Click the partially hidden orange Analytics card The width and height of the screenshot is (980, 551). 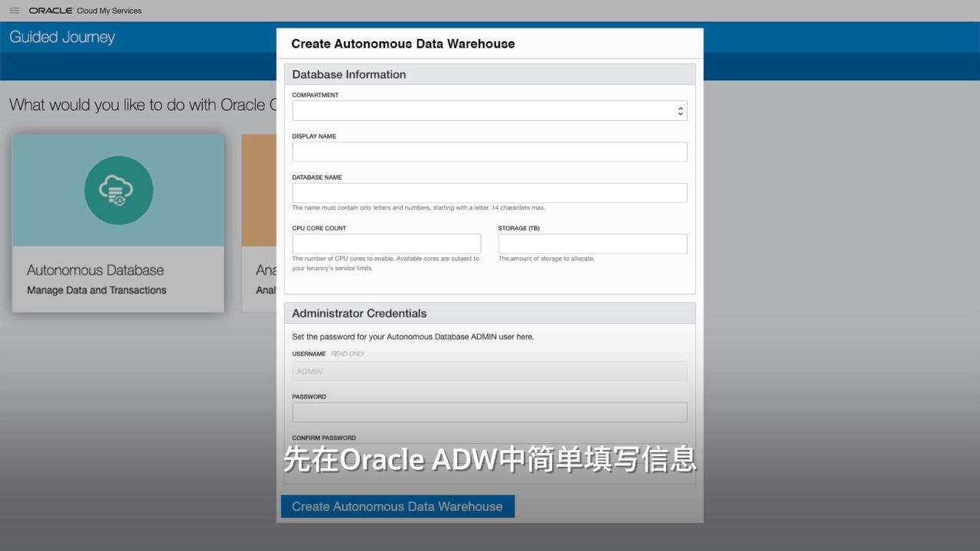pos(259,223)
